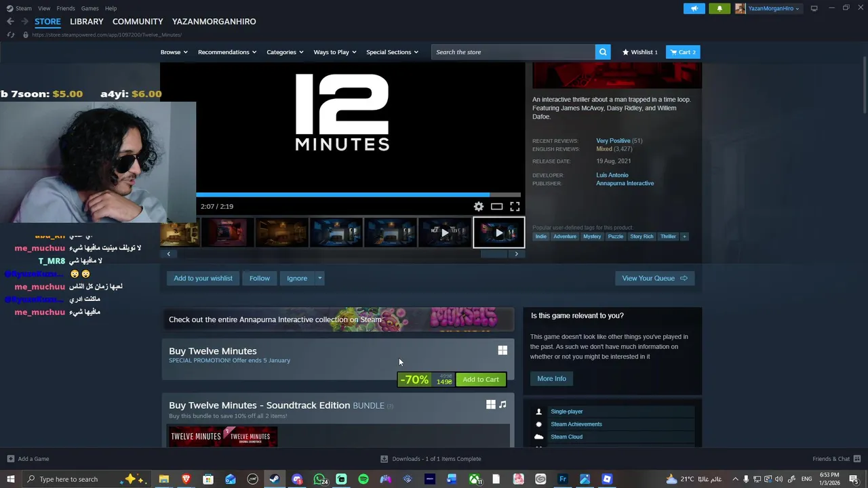Screen dimensions: 868x488
Task: Open developer Luis Antonio link
Action: [x=612, y=175]
